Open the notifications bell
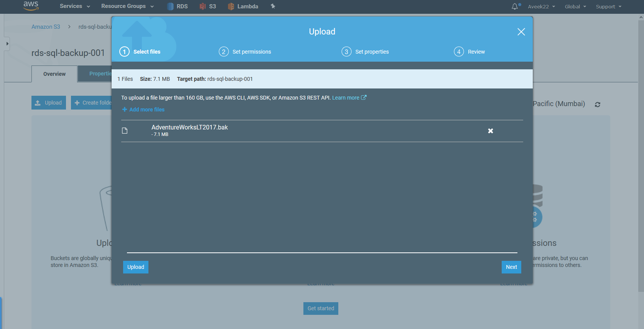The image size is (644, 329). pos(515,7)
